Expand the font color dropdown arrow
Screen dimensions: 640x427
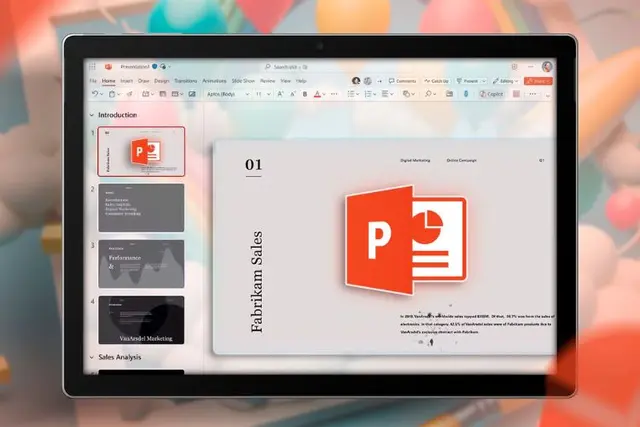(324, 94)
